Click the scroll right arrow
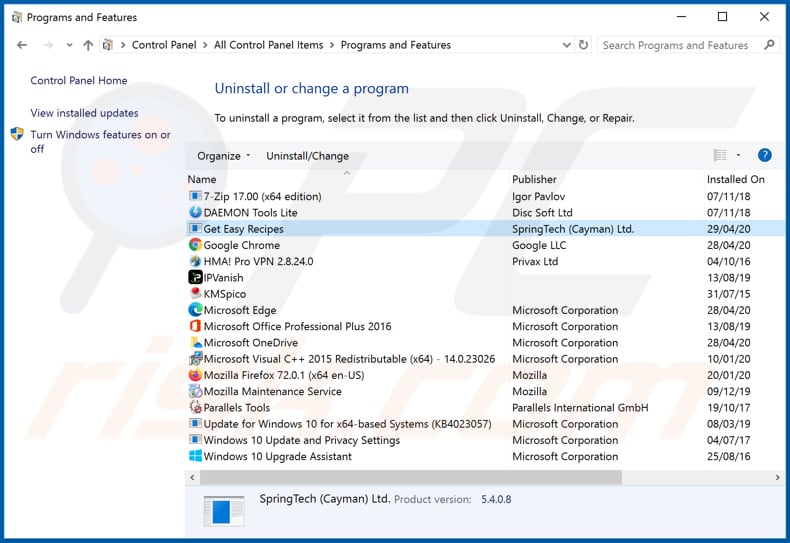790x543 pixels. click(777, 477)
